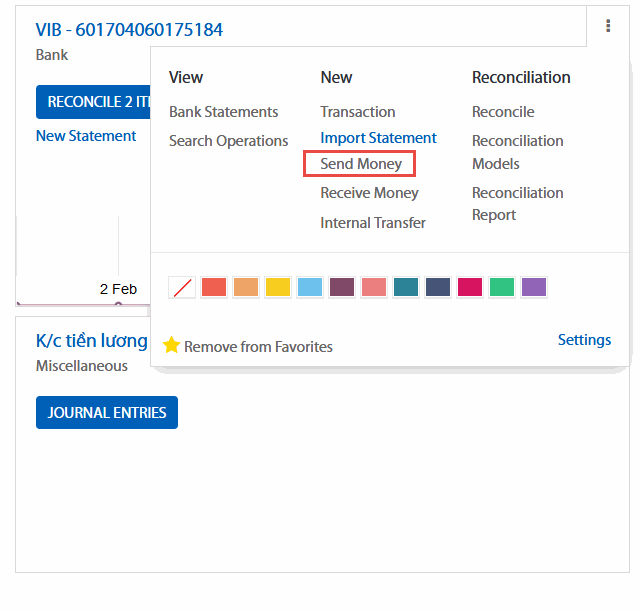Choose the Send Money option
Viewport: 641px width, 613px height.
click(x=361, y=164)
